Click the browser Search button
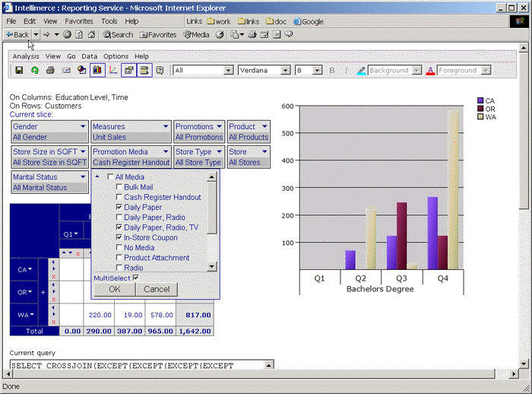Image resolution: width=532 pixels, height=394 pixels. click(x=118, y=34)
